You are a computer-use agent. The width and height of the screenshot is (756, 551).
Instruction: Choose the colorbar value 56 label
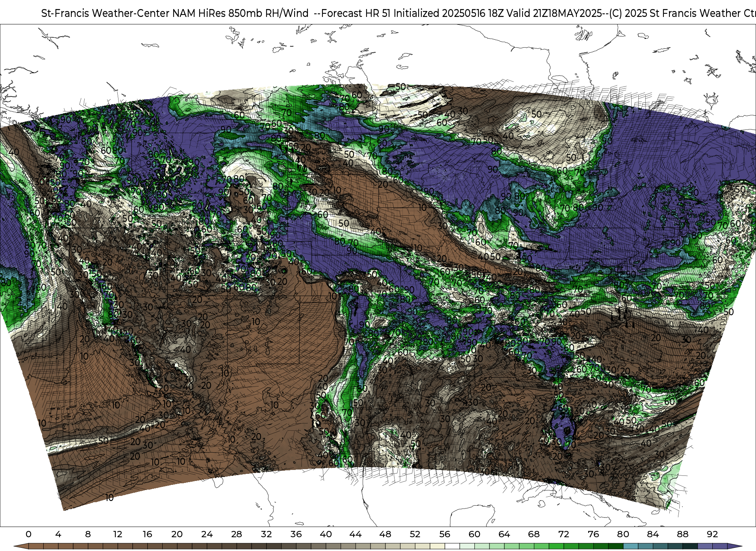[445, 534]
